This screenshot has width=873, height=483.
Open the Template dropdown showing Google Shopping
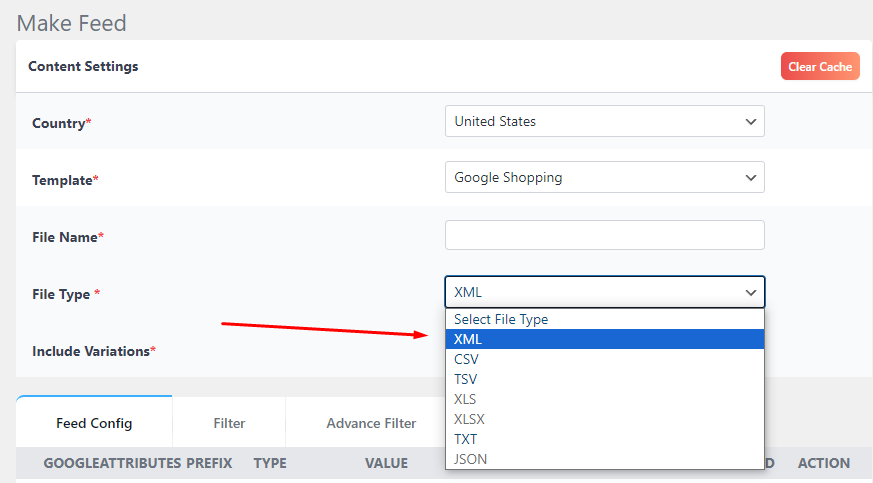pos(604,177)
